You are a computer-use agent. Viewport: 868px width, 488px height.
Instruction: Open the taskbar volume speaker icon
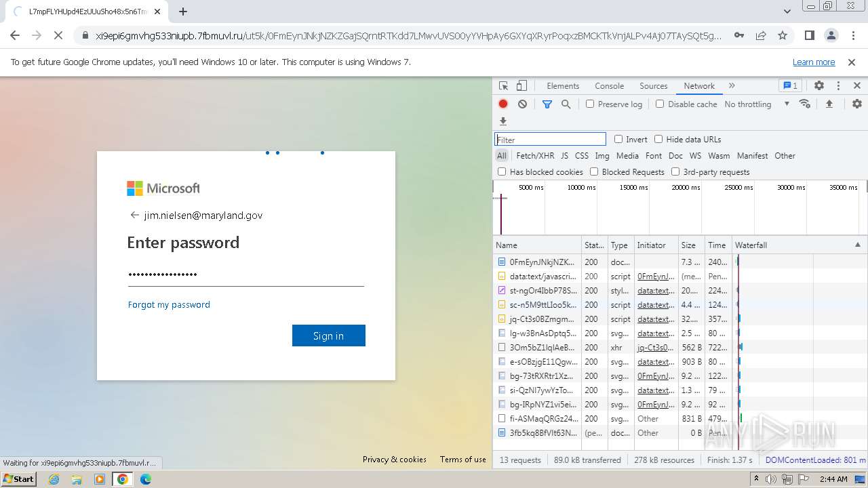[x=771, y=479]
